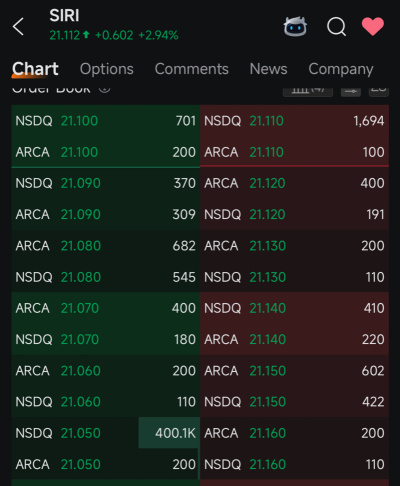The height and width of the screenshot is (486, 400).
Task: Click the order book slider settings icon
Action: (x=351, y=91)
